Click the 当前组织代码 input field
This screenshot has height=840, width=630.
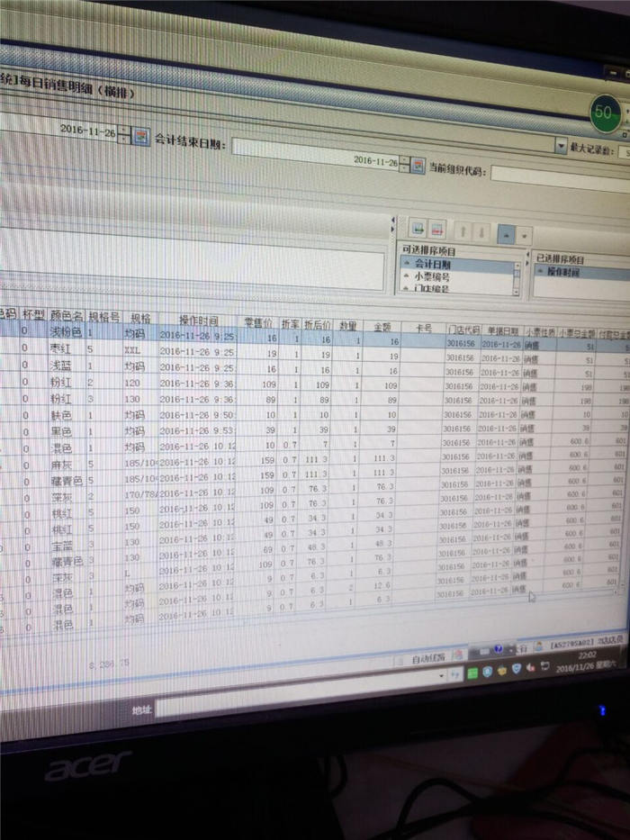558,173
